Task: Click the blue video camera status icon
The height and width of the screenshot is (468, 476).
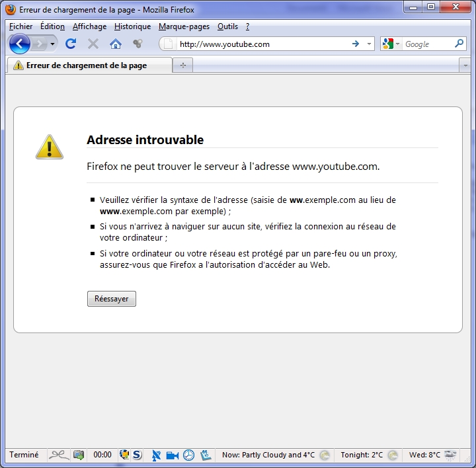Action: click(x=173, y=455)
